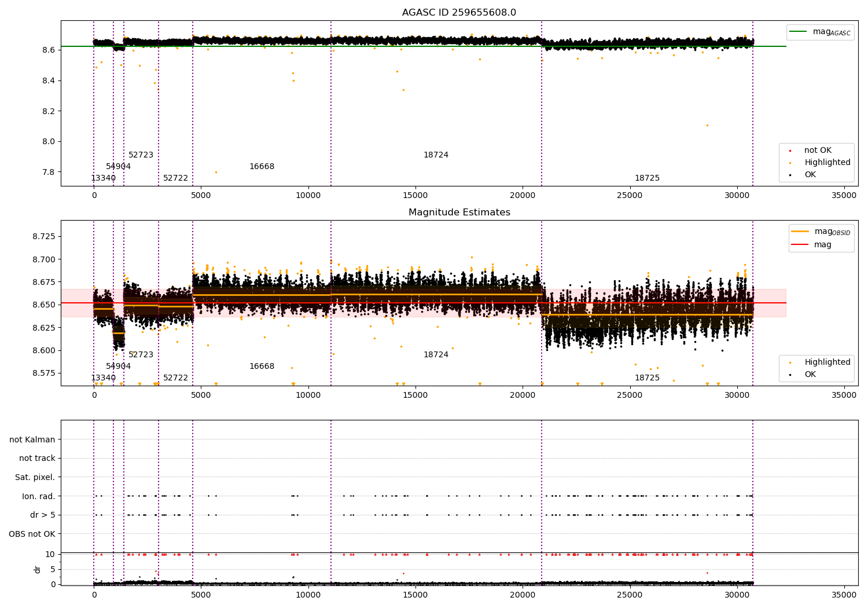Click the 8.0 y-axis tick in top plot

pos(48,142)
